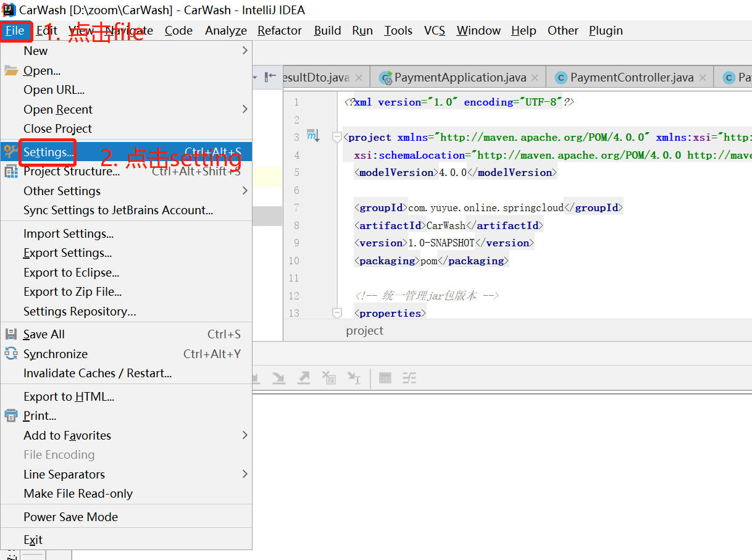The height and width of the screenshot is (560, 752).
Task: Select Import Settings...
Action: pos(126,233)
